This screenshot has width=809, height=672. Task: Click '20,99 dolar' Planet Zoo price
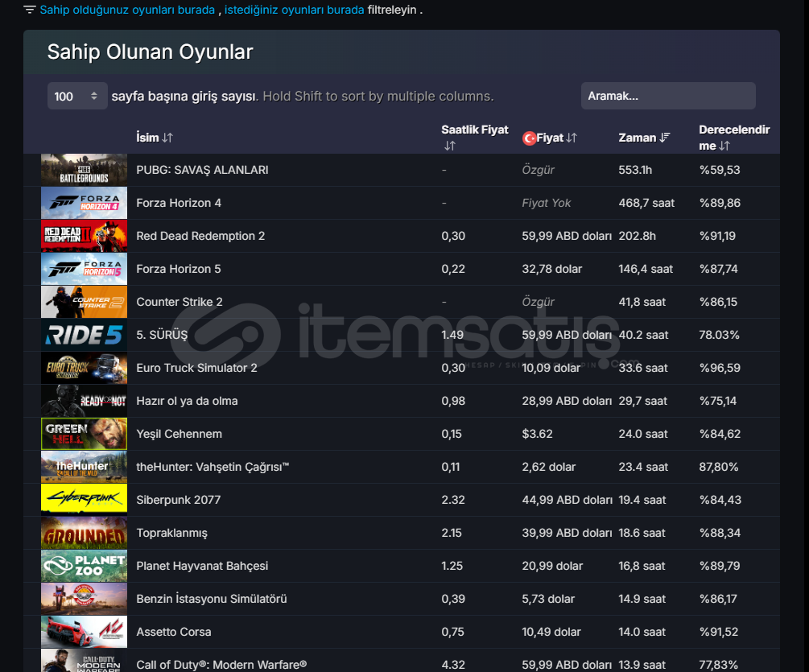pyautogui.click(x=552, y=566)
